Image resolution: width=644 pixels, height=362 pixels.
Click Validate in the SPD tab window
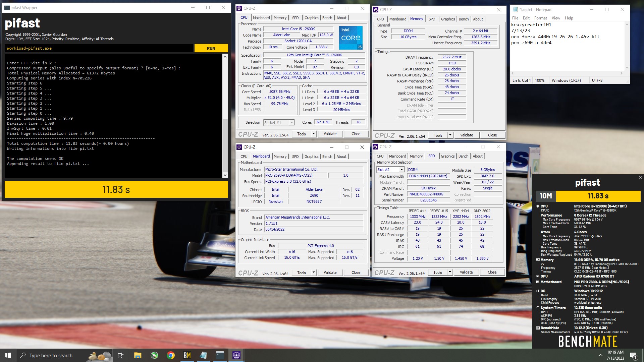click(466, 272)
